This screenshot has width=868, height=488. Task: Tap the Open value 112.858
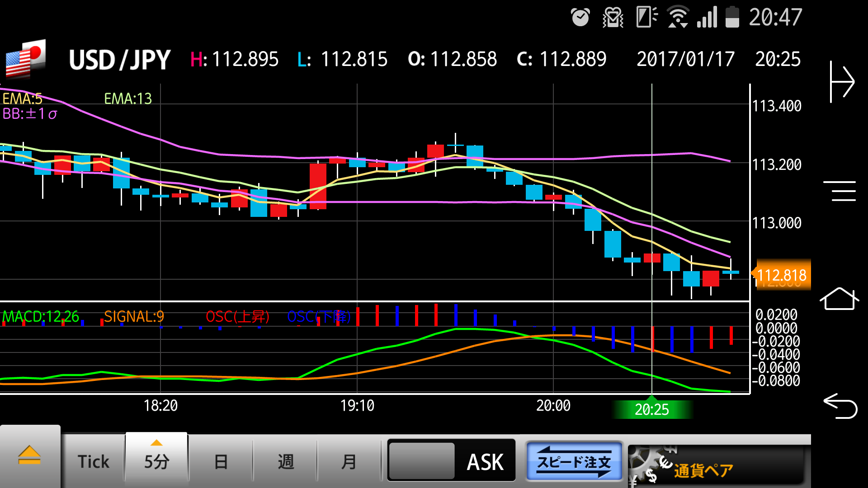(463, 59)
